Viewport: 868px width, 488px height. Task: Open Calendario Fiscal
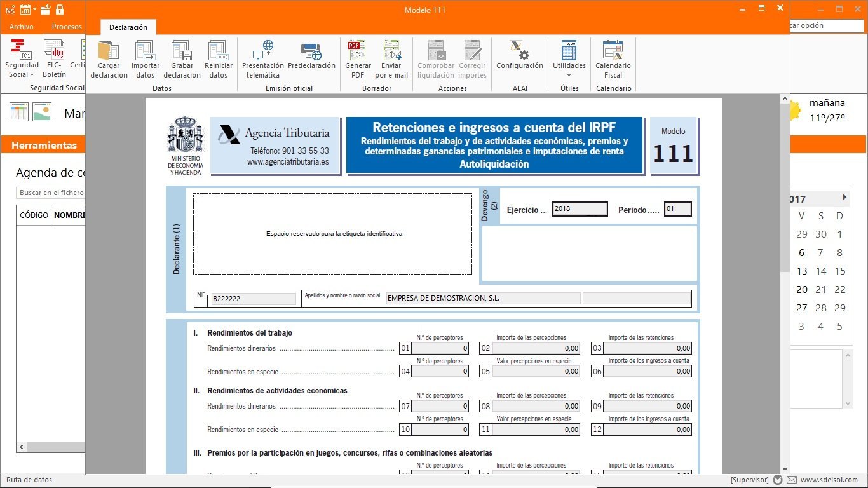(613, 60)
